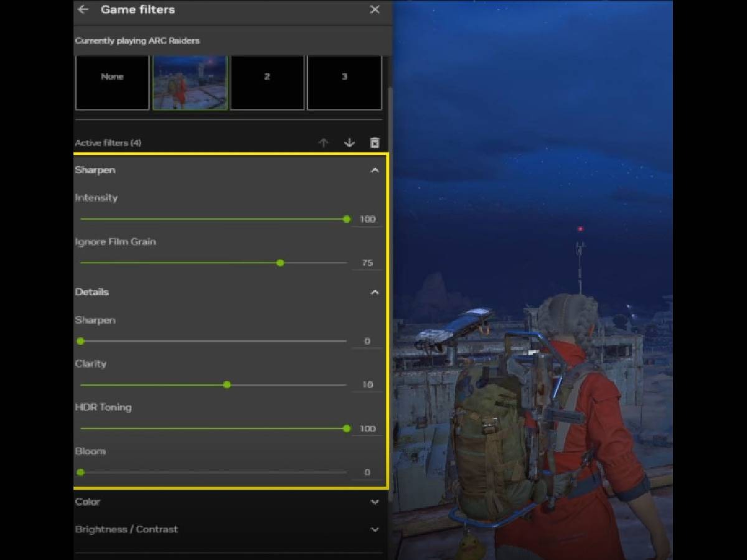Click the Clarity slider handle

(227, 385)
